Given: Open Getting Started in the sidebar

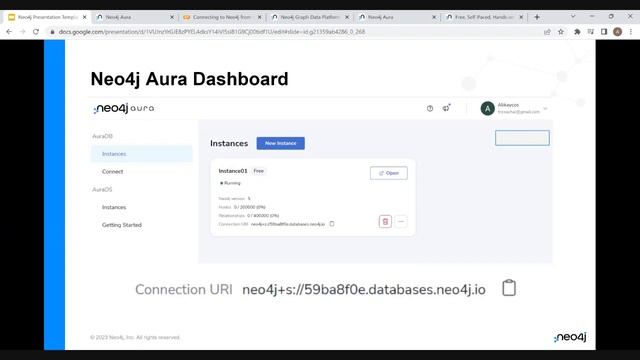Looking at the screenshot, I should click(122, 225).
